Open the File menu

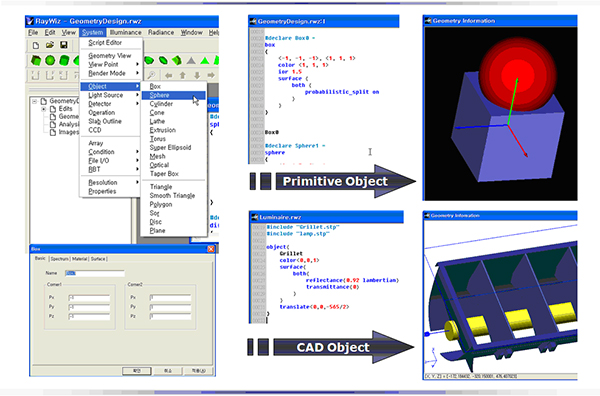point(33,33)
